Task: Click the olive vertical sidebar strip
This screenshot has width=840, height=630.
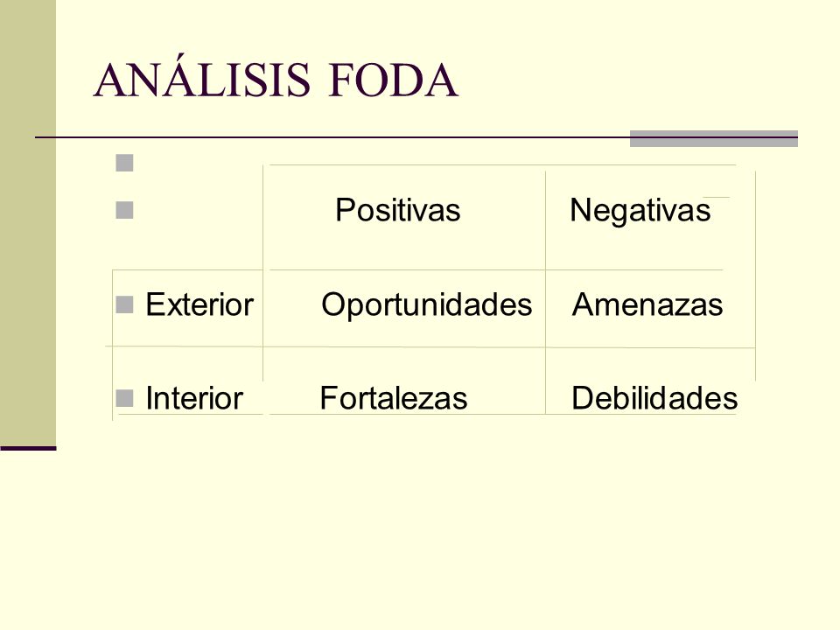Action: 28,222
